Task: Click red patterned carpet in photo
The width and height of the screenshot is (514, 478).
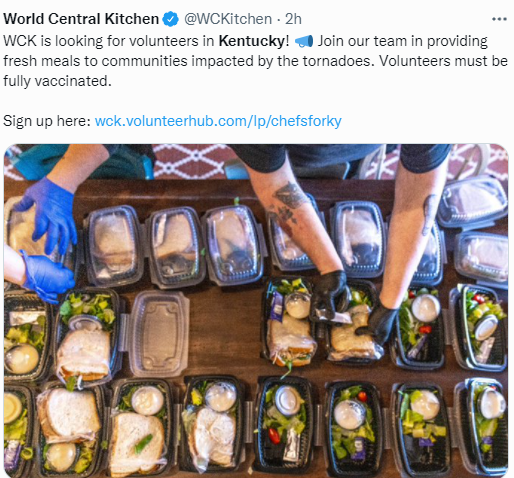Action: tap(192, 160)
